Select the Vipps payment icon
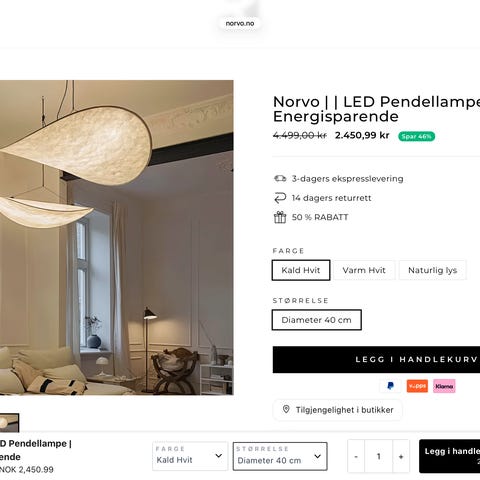The height and width of the screenshot is (480, 480). point(417,386)
